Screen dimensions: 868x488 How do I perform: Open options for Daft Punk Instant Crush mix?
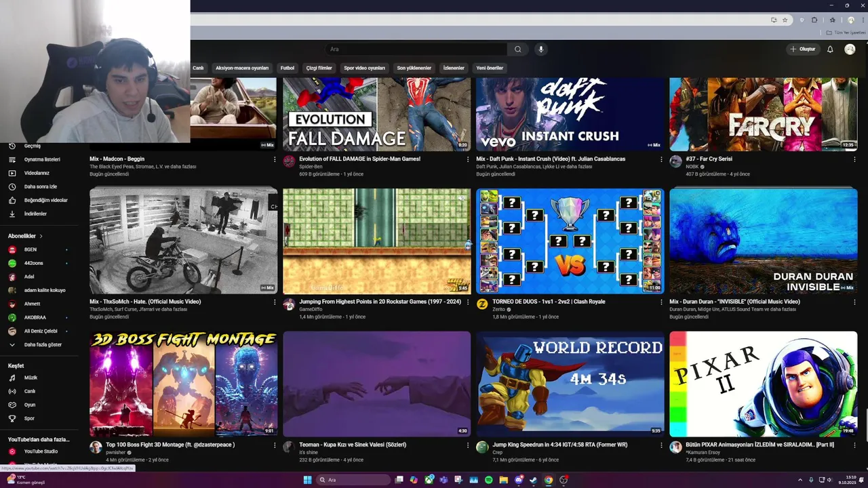coord(661,159)
